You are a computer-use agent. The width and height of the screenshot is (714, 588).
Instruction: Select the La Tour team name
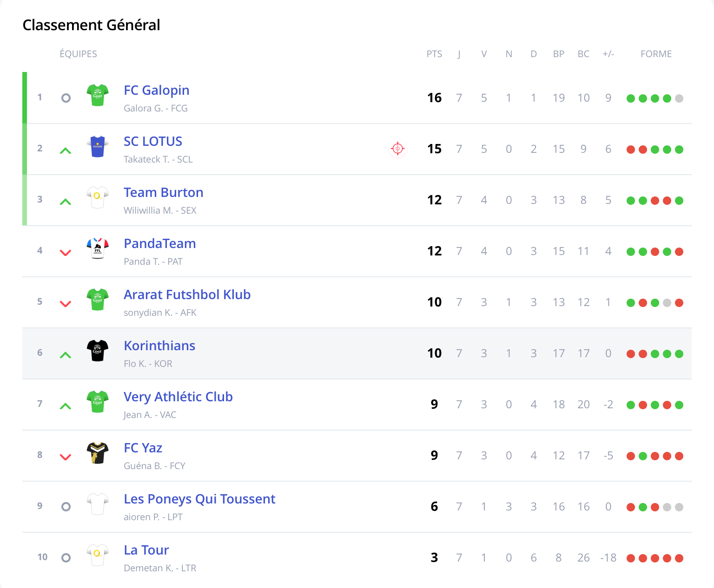[x=146, y=550]
